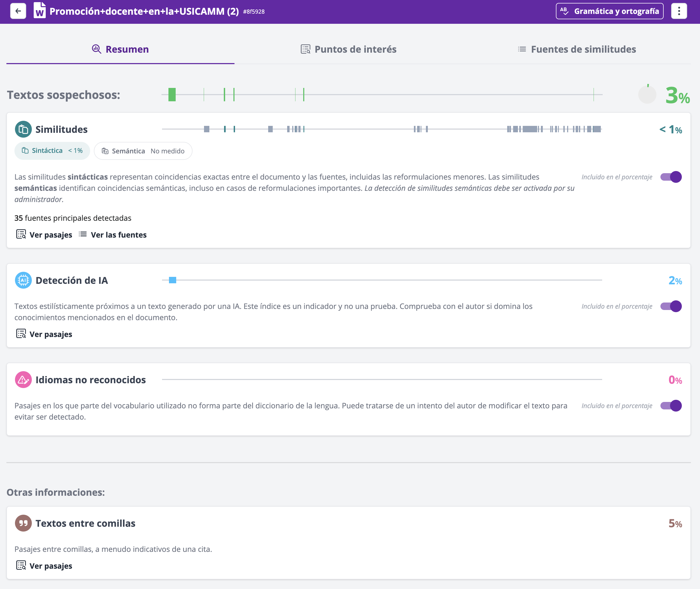Open Gramática y ortografía button
This screenshot has width=700, height=589.
[609, 11]
